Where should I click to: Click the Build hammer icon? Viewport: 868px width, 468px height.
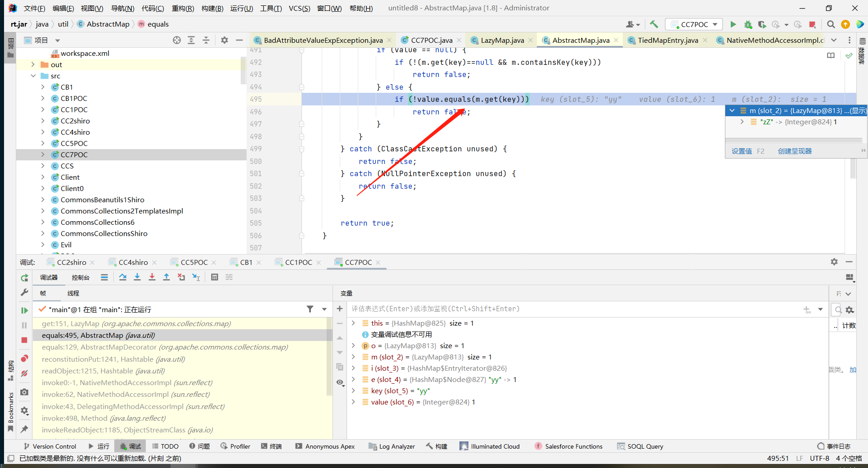pos(654,24)
